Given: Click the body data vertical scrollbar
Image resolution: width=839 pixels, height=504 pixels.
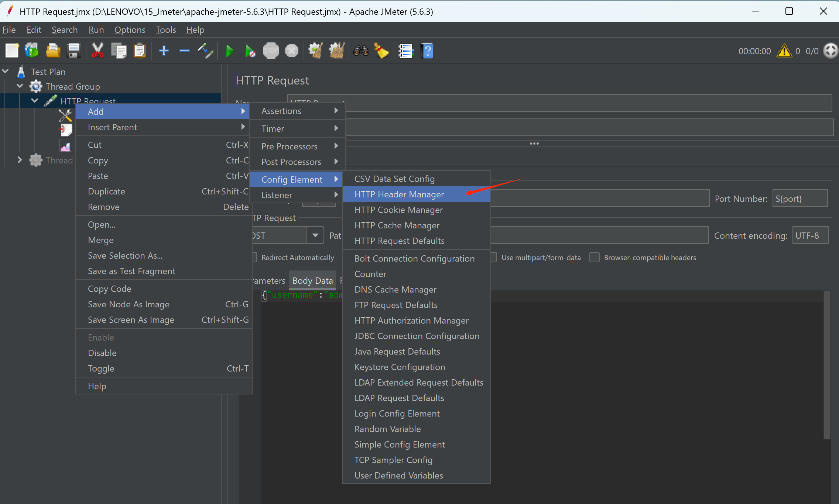Looking at the screenshot, I should point(827,365).
